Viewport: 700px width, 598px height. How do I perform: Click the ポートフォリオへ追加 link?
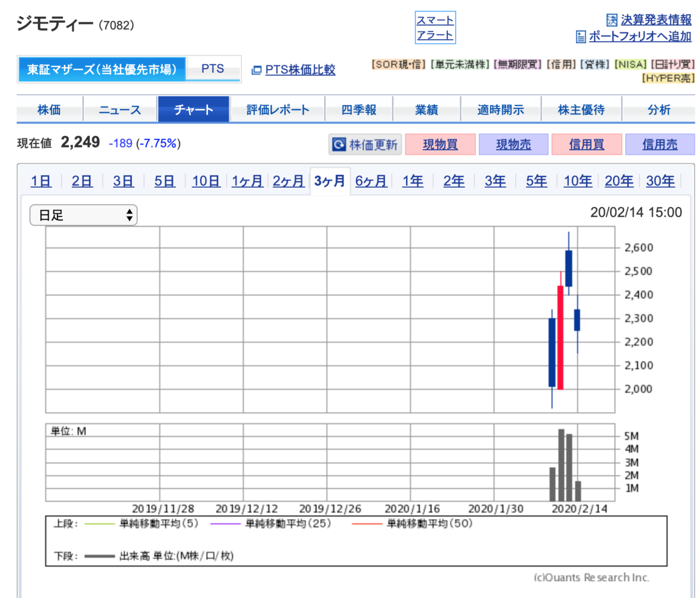pyautogui.click(x=640, y=37)
